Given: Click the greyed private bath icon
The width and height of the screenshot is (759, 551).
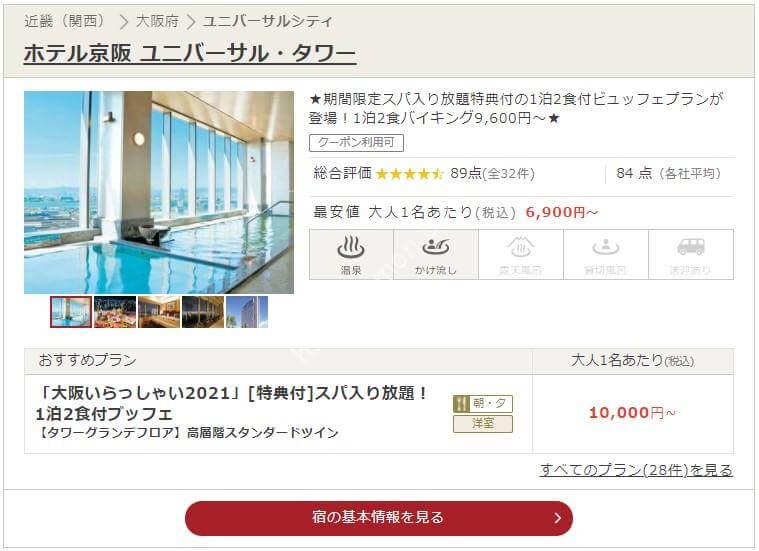Looking at the screenshot, I should point(606,247).
